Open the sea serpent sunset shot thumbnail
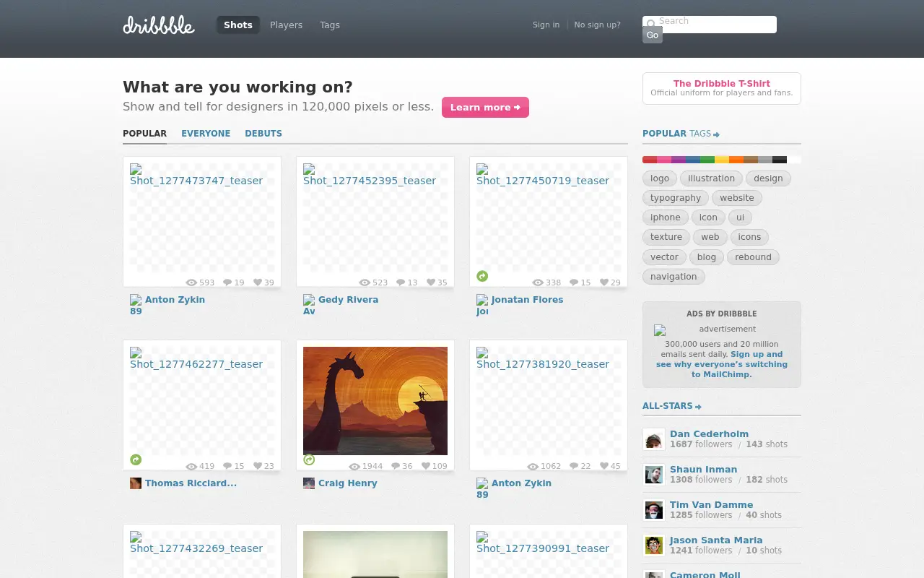The image size is (924, 578). tap(375, 401)
